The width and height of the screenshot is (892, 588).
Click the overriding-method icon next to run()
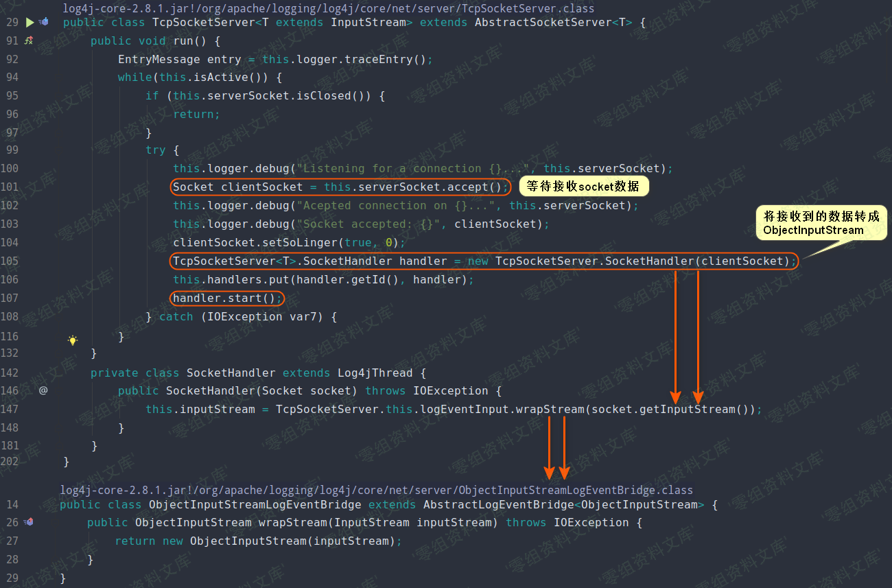pos(27,41)
